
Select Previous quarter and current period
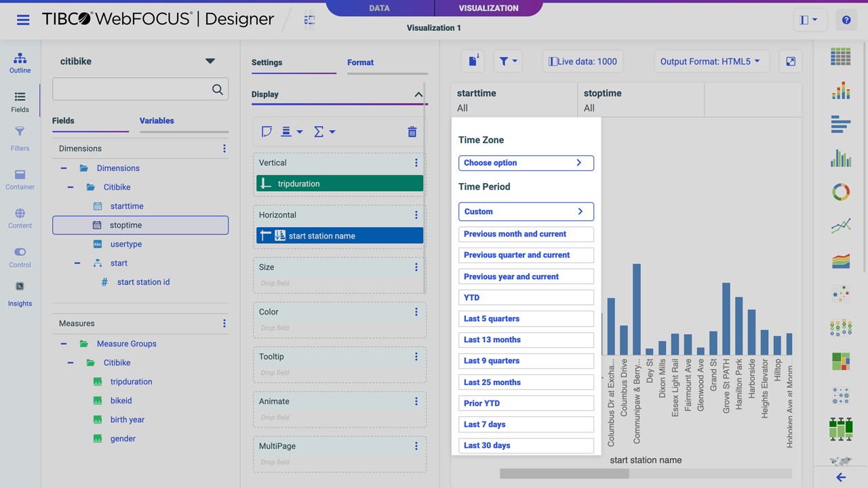coord(526,255)
